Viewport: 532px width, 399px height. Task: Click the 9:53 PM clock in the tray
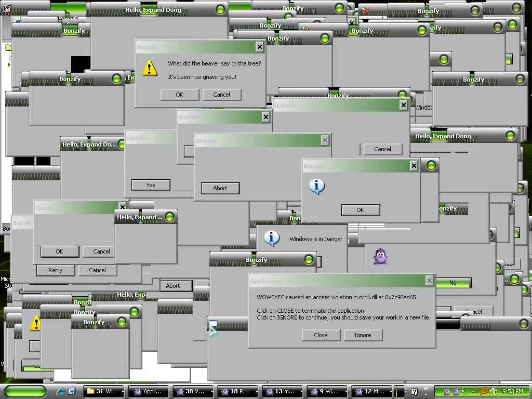[x=512, y=391]
